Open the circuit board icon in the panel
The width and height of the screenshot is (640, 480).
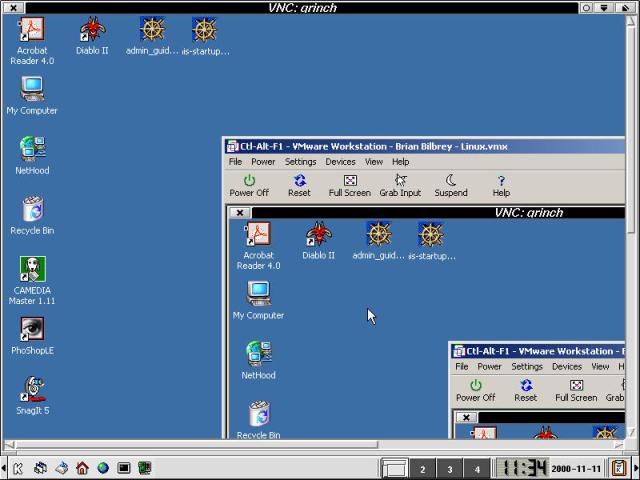pyautogui.click(x=144, y=468)
